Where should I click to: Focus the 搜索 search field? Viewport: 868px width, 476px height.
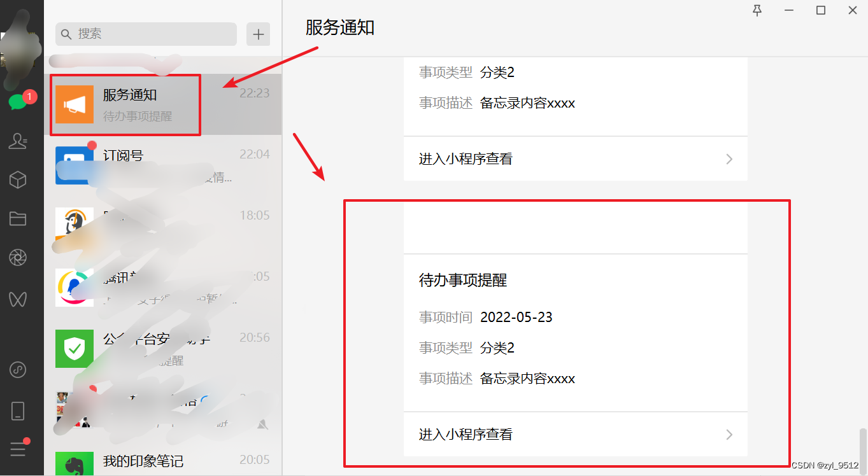(146, 34)
